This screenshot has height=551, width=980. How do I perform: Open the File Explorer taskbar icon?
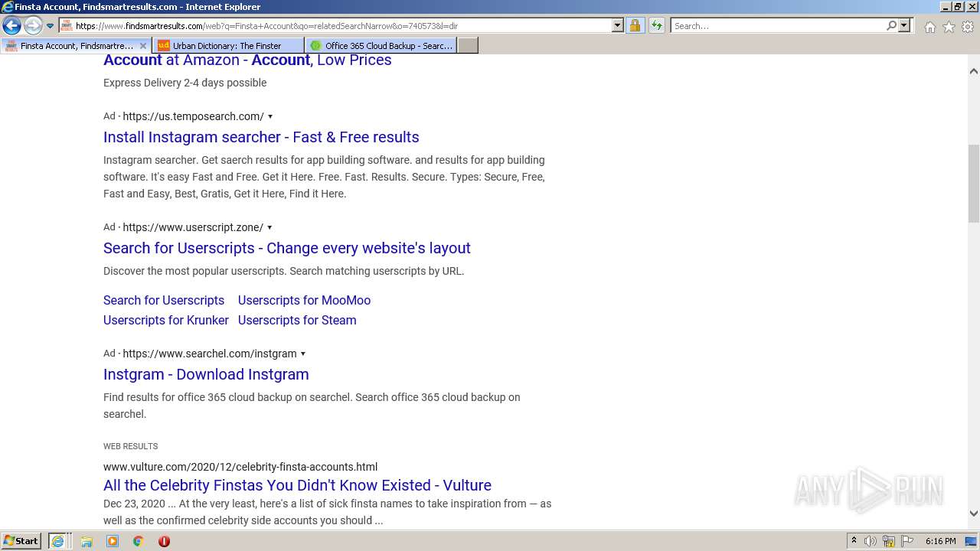pyautogui.click(x=87, y=541)
